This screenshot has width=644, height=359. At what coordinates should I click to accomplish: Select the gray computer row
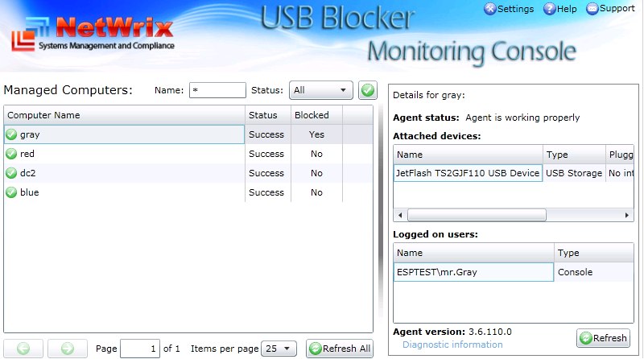pyautogui.click(x=188, y=134)
